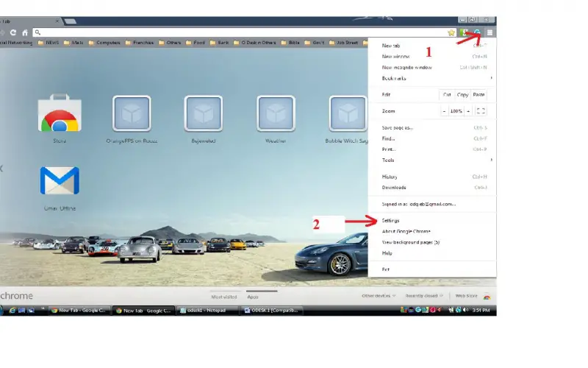Image resolution: width=588 pixels, height=368 pixels.
Task: Click the volume speaker tray icon
Action: point(465,310)
